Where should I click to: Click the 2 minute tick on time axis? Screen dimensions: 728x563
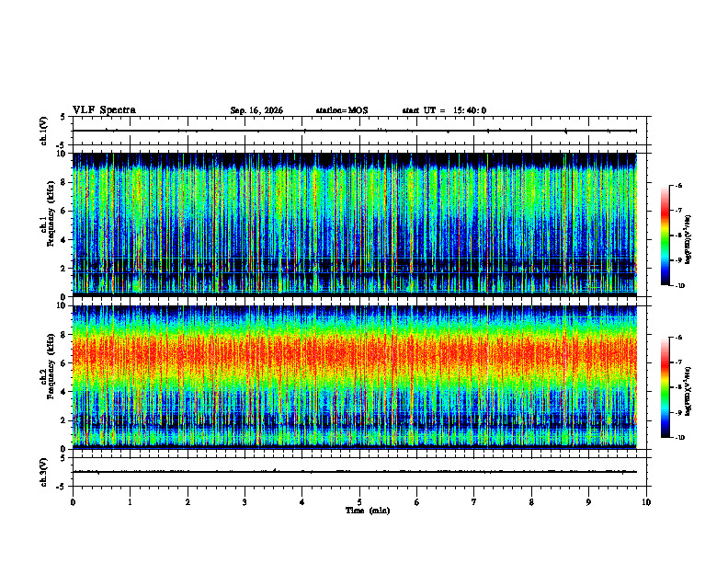(x=188, y=502)
